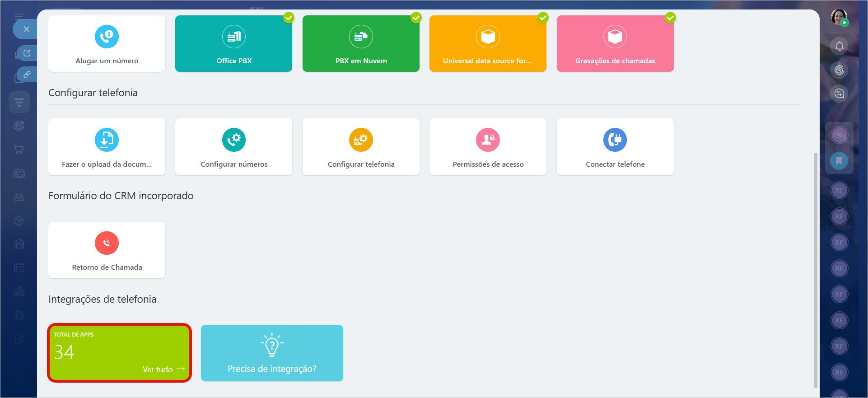Screen dimensions: 868x398
Task: Click Precisa de integração? banner
Action: coord(272,353)
